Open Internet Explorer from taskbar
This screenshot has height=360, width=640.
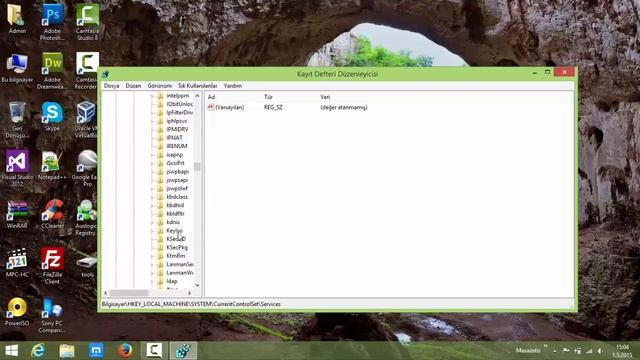pos(38,351)
